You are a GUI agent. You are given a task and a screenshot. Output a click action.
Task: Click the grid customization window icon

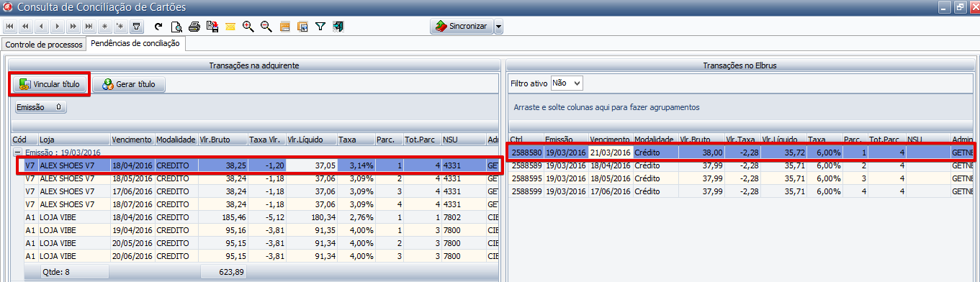click(302, 27)
